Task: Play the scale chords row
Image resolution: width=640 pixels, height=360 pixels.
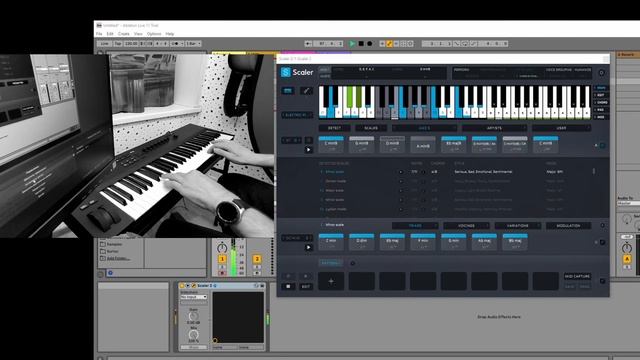Action: [309, 247]
